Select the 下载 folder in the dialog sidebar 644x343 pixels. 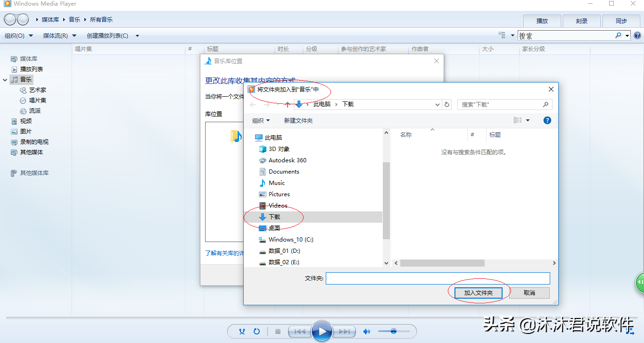(275, 217)
